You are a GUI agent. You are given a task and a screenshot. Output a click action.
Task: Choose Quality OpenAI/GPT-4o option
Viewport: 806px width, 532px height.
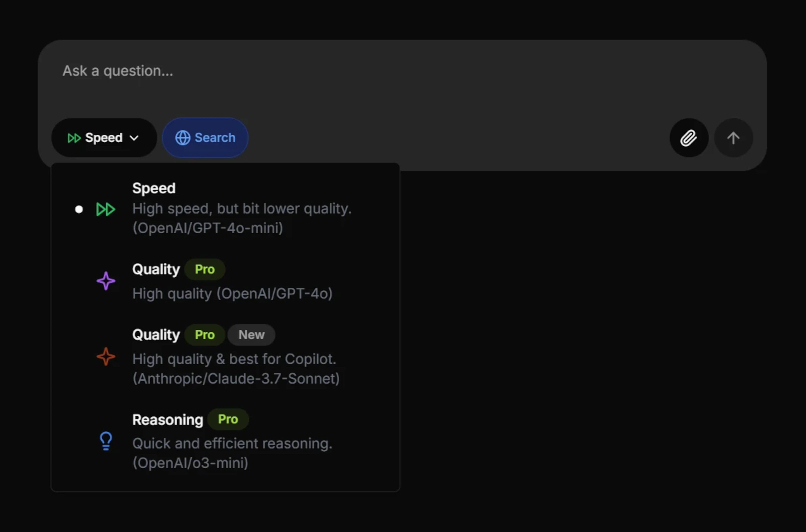pos(232,293)
